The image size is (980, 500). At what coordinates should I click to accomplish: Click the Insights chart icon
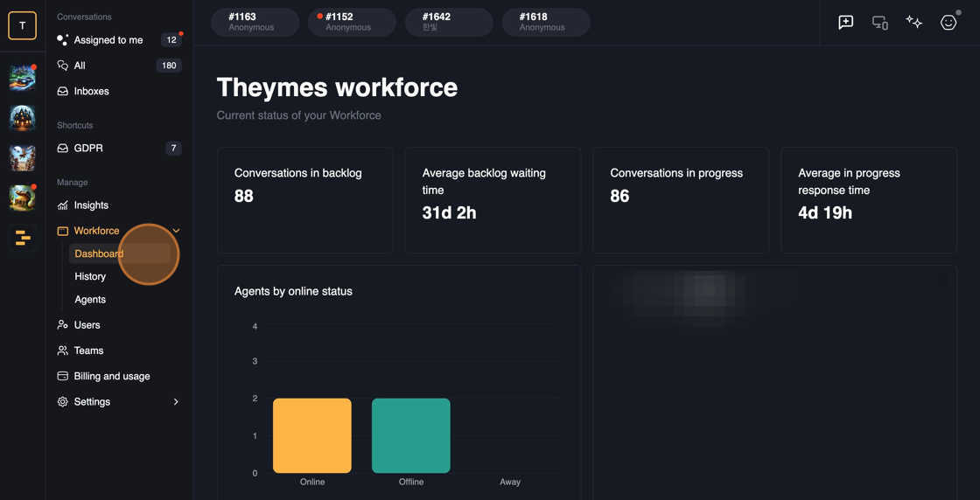pyautogui.click(x=62, y=205)
